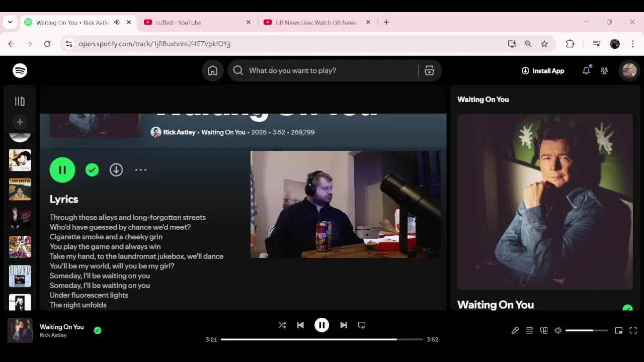644x362 pixels.
Task: Open Chrome profile avatar dropdown
Action: [615, 44]
